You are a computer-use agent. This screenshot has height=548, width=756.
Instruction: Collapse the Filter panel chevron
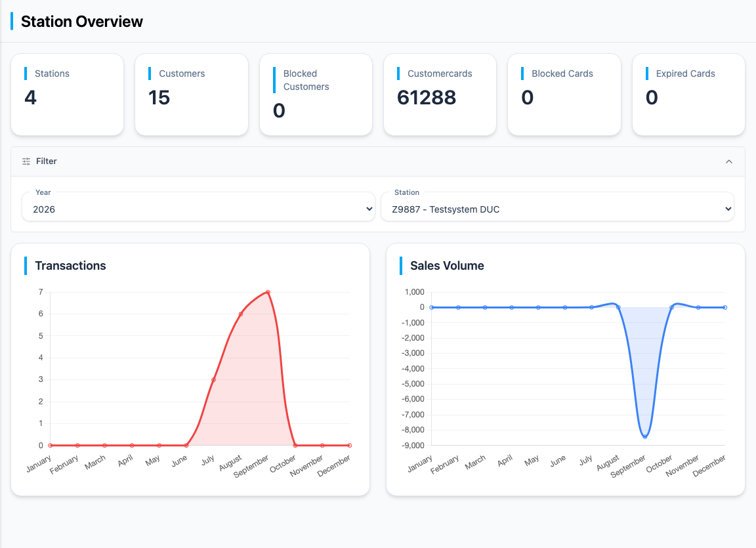(x=728, y=161)
